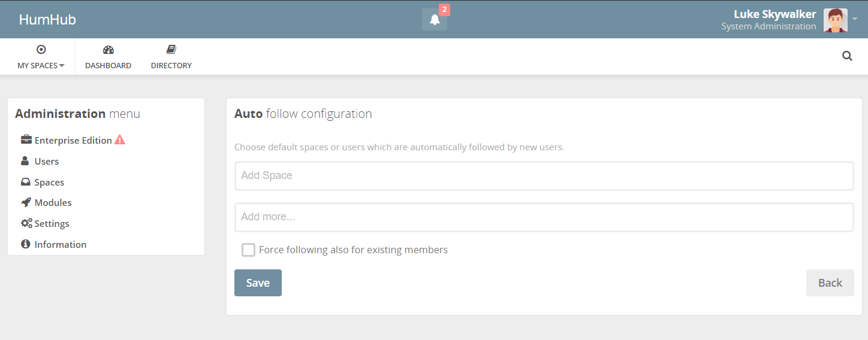The height and width of the screenshot is (340, 868).
Task: Click the HumHub logo link
Action: pyautogui.click(x=47, y=20)
